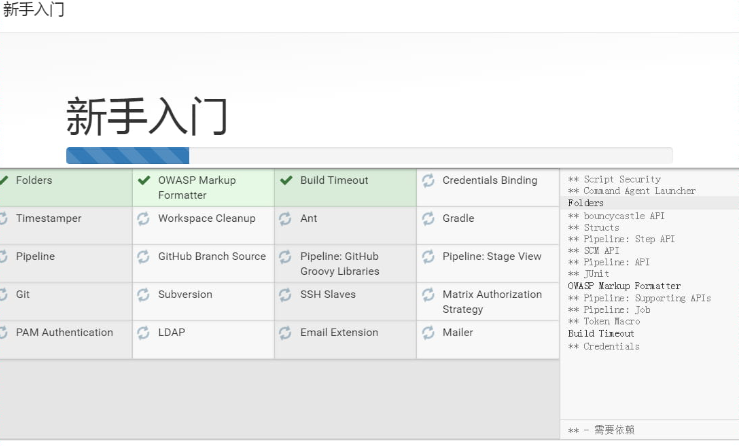Click the spinner icon next to Credentials Binding
The width and height of the screenshot is (739, 446).
(428, 181)
